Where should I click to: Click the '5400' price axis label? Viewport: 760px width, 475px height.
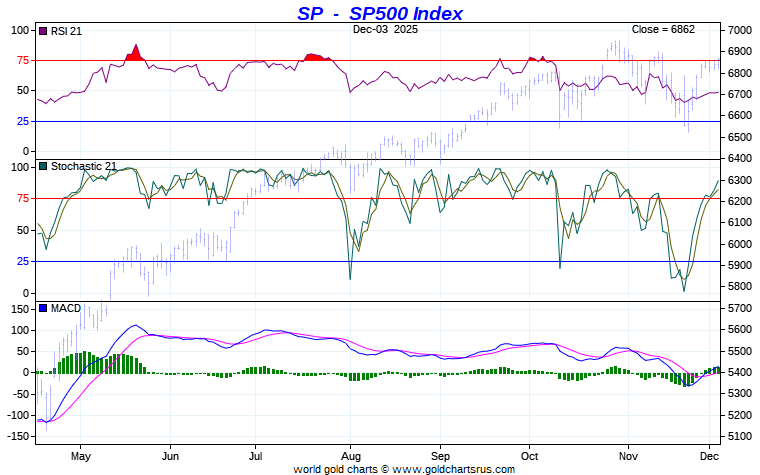pyautogui.click(x=740, y=372)
